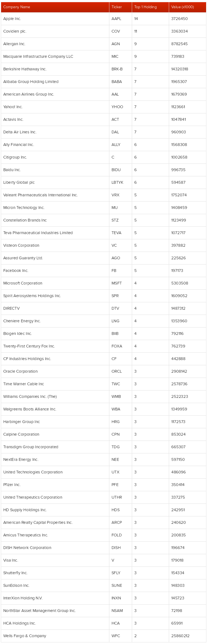Click Wells Fargo & Company cell

tap(55, 636)
